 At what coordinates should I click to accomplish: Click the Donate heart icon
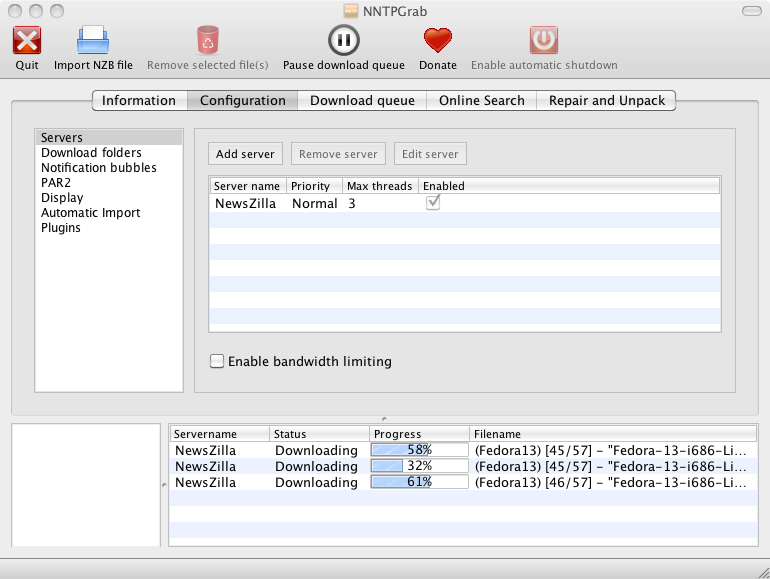(437, 41)
